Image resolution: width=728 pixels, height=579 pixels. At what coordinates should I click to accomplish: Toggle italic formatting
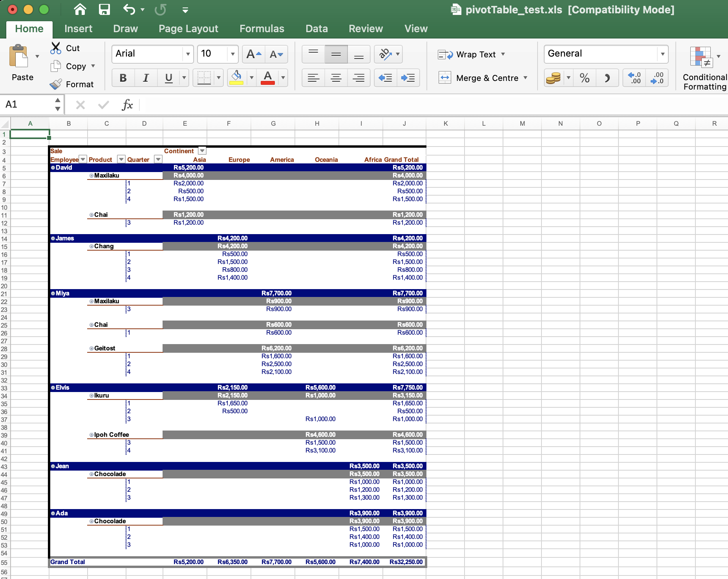pyautogui.click(x=146, y=78)
